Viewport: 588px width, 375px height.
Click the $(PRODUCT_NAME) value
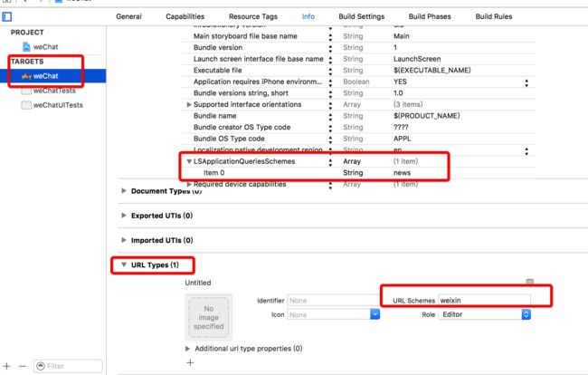pyautogui.click(x=426, y=116)
